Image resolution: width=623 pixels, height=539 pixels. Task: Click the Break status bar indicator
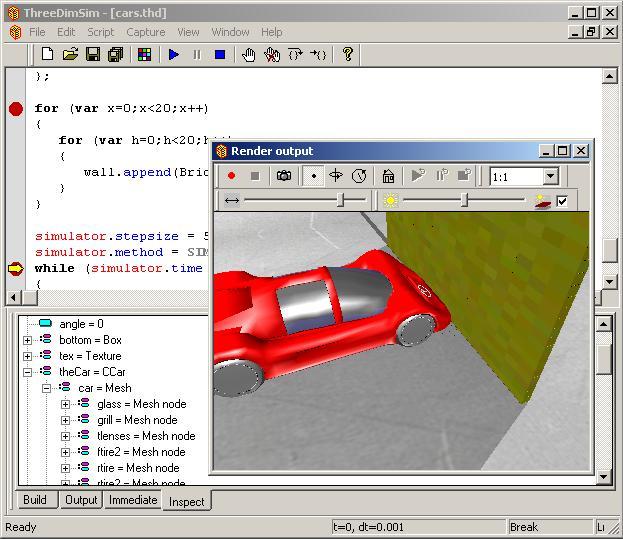(550, 527)
